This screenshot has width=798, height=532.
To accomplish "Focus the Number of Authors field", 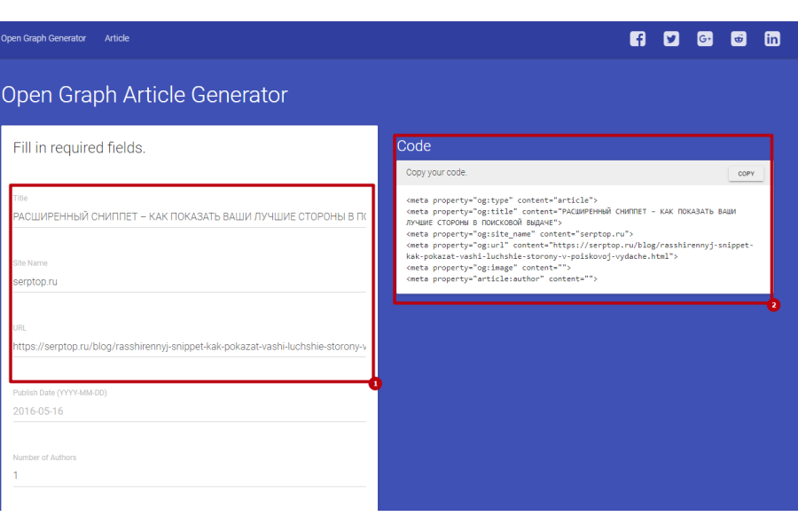I will point(188,476).
